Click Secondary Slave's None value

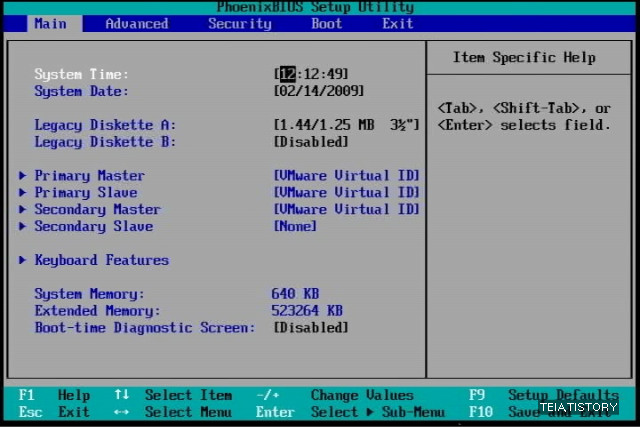[x=295, y=226]
